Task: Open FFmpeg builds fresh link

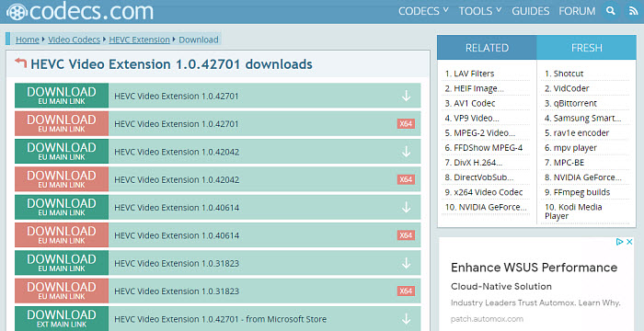Action: [x=581, y=192]
